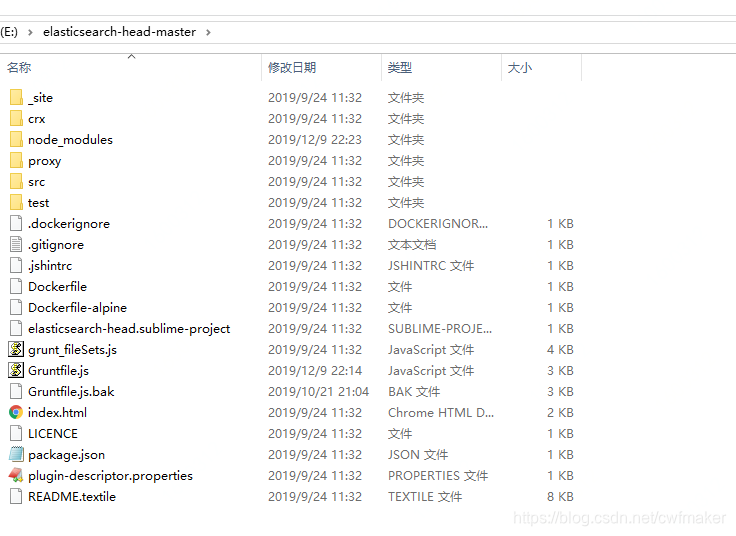Click the sort arrow above the 名称 column
This screenshot has height=536, width=736.
click(x=131, y=56)
